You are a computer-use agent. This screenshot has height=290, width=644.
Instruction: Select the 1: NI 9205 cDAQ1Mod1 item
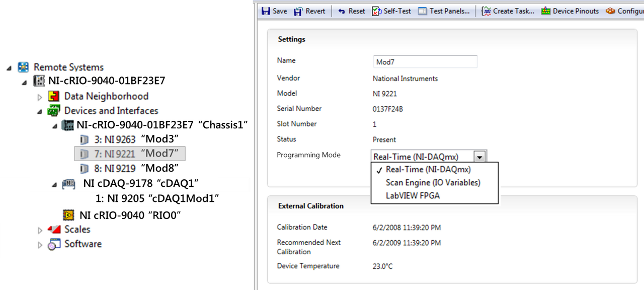pos(157,198)
